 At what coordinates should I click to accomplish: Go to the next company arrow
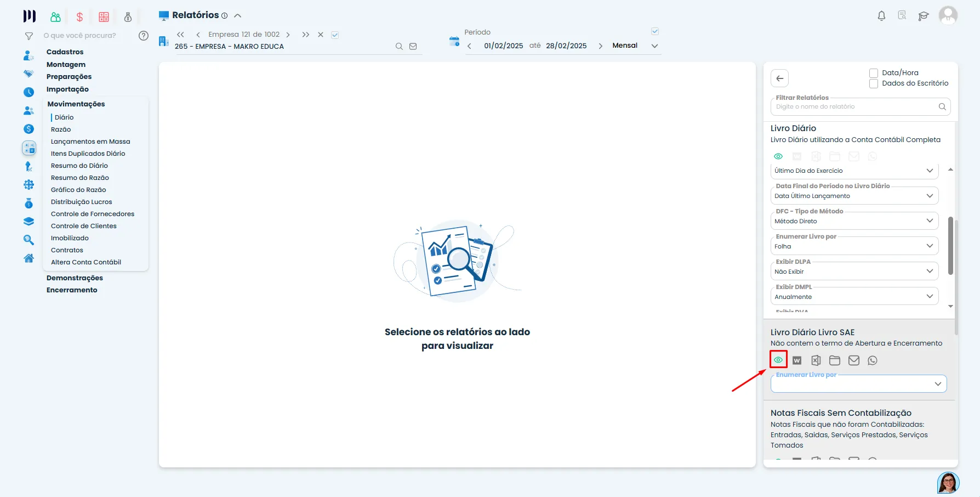[x=288, y=35]
